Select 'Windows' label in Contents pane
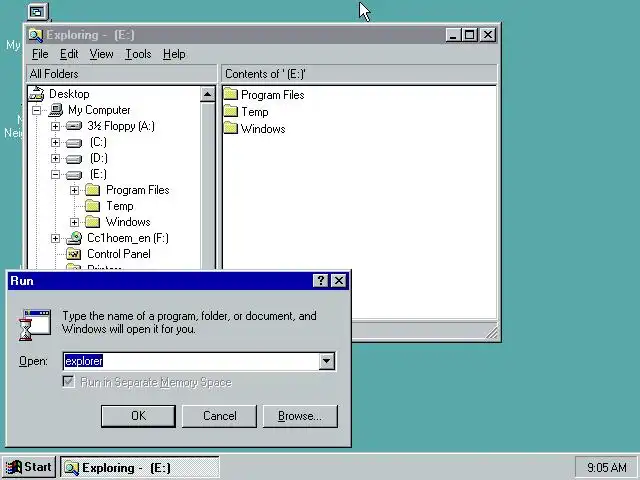640x480 pixels. (263, 129)
